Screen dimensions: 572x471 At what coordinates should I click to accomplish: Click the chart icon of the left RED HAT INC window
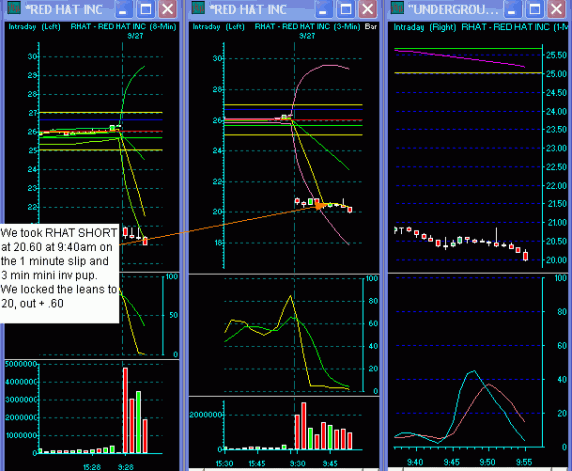[14, 8]
